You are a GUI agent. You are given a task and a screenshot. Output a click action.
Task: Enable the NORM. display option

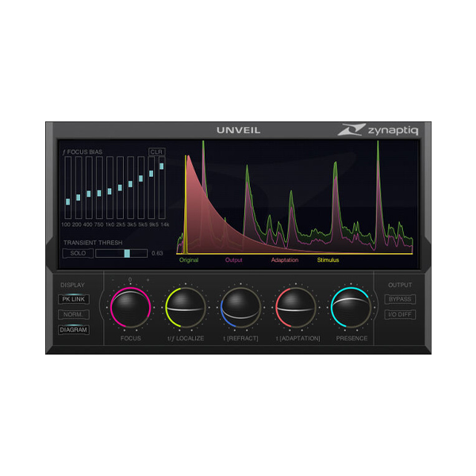point(74,314)
